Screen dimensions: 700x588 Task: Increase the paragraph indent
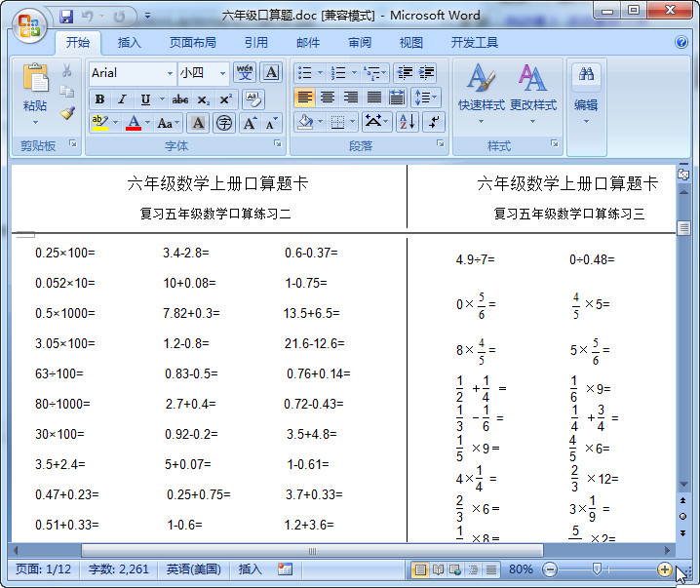426,72
